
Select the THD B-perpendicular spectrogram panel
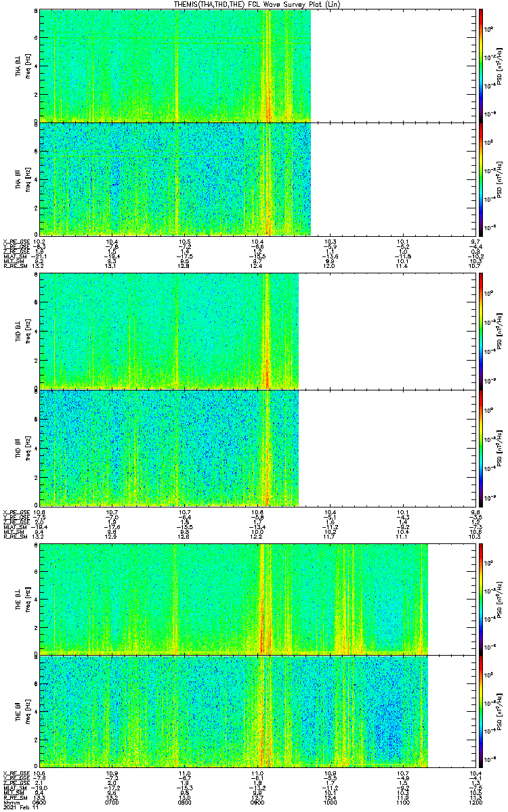coord(257,332)
